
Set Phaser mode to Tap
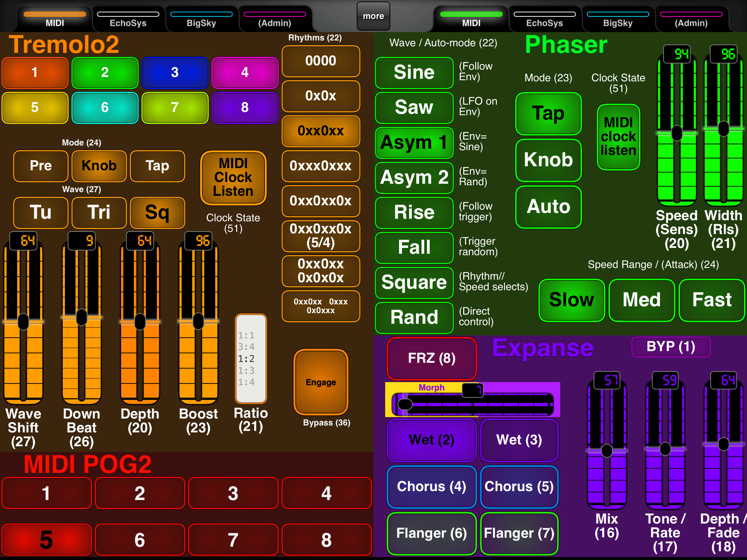click(549, 113)
